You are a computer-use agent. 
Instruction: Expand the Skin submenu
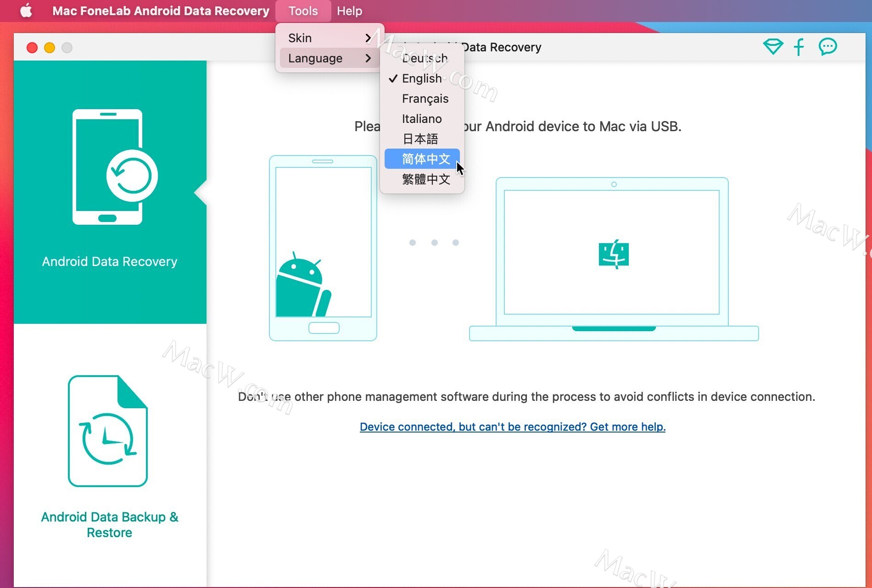(330, 38)
